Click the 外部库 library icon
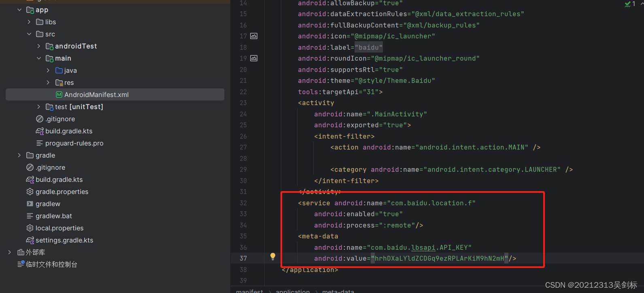This screenshot has height=293, width=644. click(x=21, y=252)
